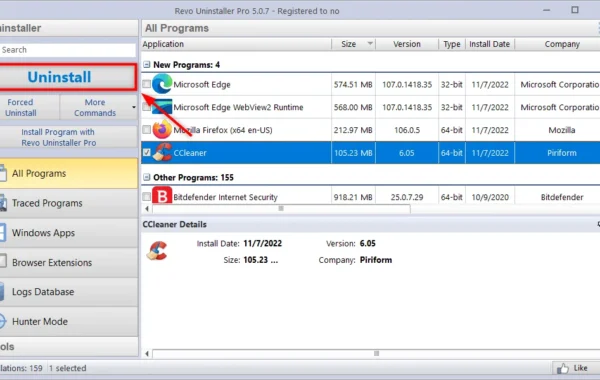Click the 106.0.5 version cell
This screenshot has height=380, width=600.
click(x=407, y=130)
